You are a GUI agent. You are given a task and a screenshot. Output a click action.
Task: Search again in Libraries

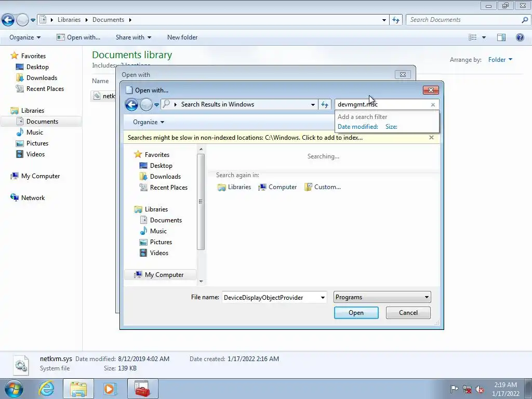(234, 187)
